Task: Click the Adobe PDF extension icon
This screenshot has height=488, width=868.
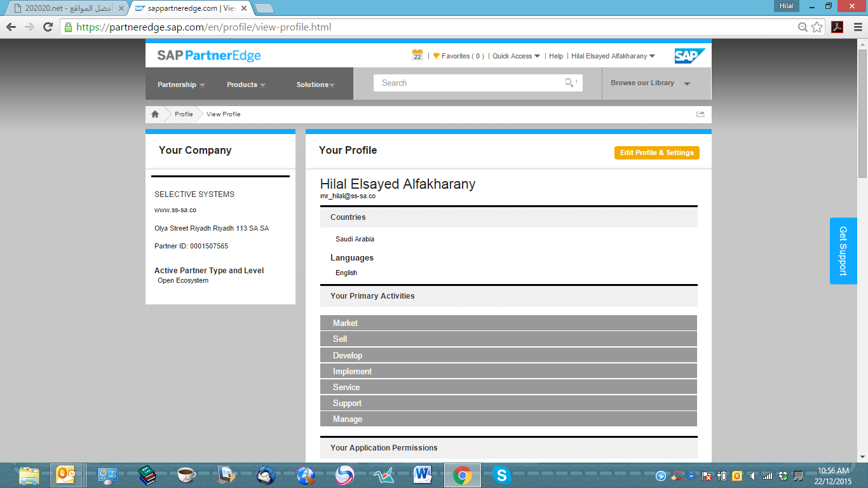Action: pyautogui.click(x=837, y=27)
